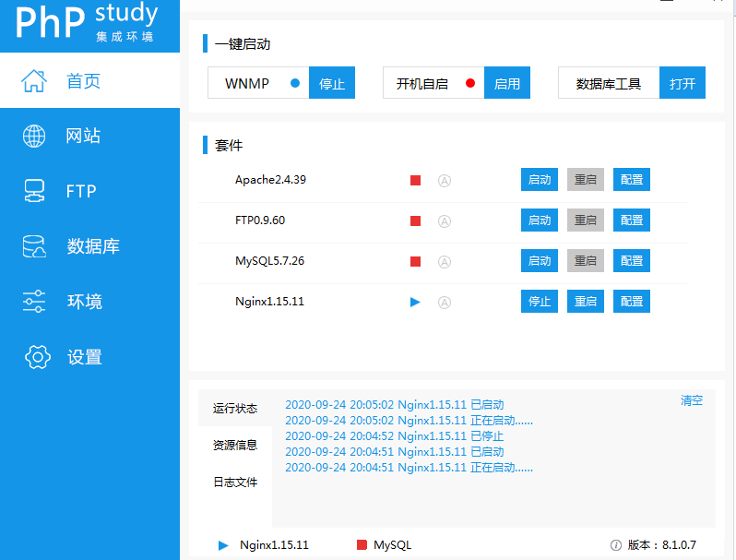The width and height of the screenshot is (736, 560).
Task: Open the 配置 menu for Nginx1.15.11
Action: pos(632,302)
